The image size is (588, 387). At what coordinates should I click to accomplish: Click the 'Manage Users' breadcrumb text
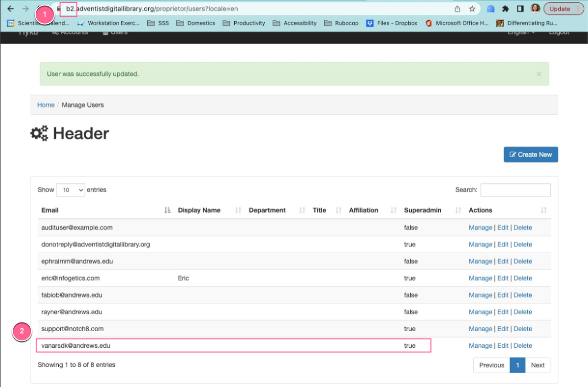click(x=83, y=105)
